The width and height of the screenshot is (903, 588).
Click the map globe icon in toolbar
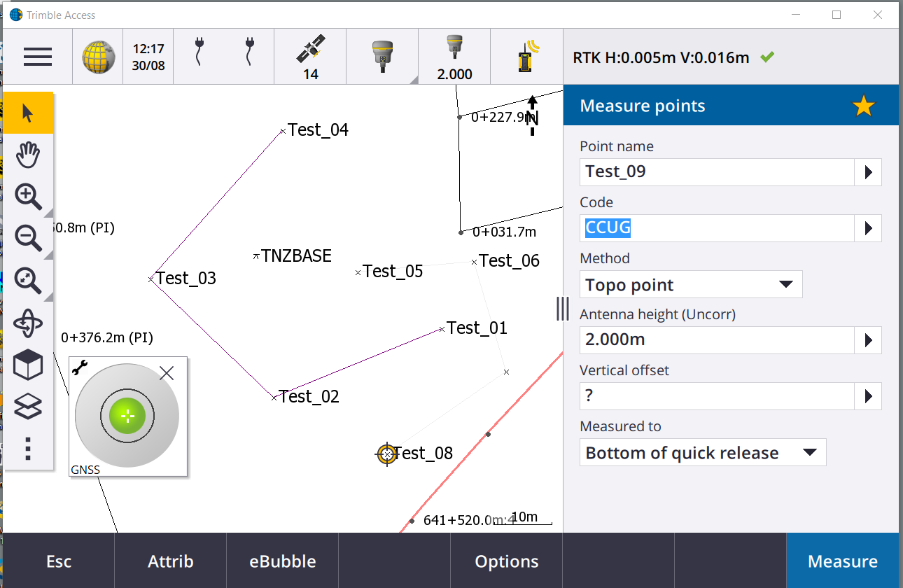(97, 57)
